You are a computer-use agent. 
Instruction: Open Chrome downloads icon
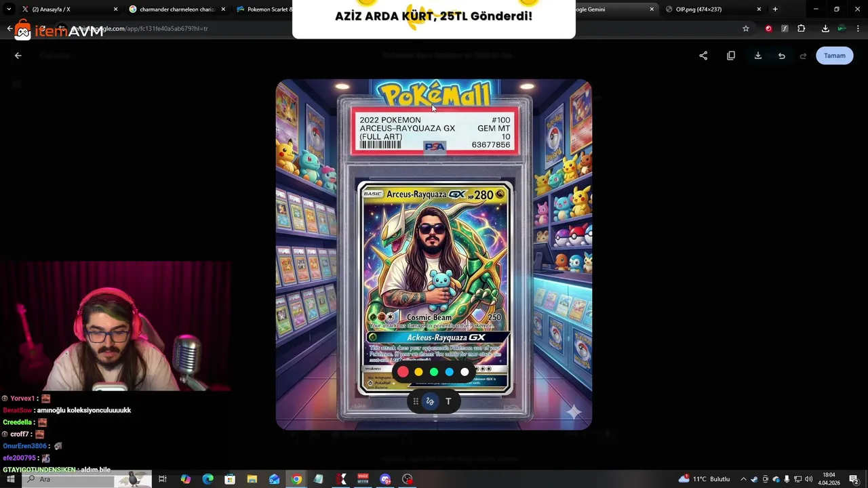click(x=825, y=28)
